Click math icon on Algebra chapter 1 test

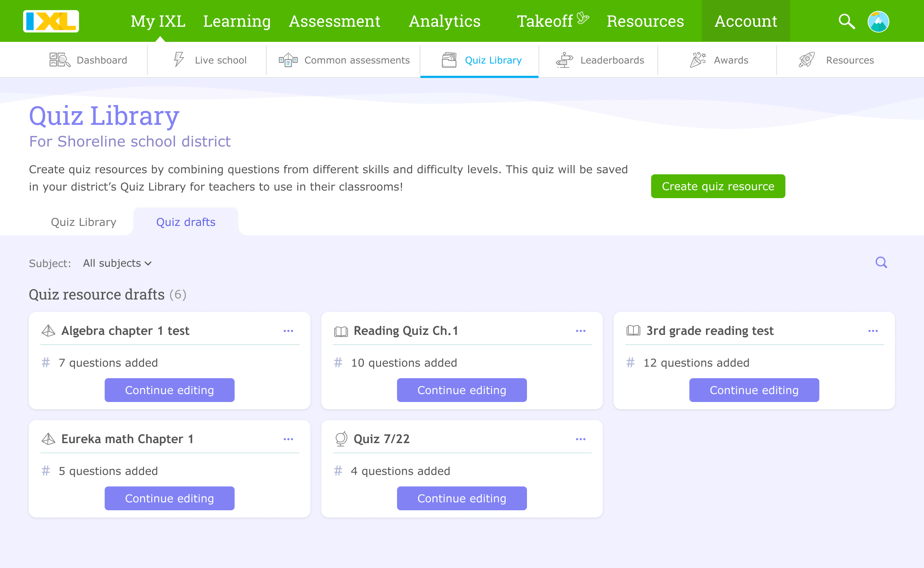pos(48,331)
